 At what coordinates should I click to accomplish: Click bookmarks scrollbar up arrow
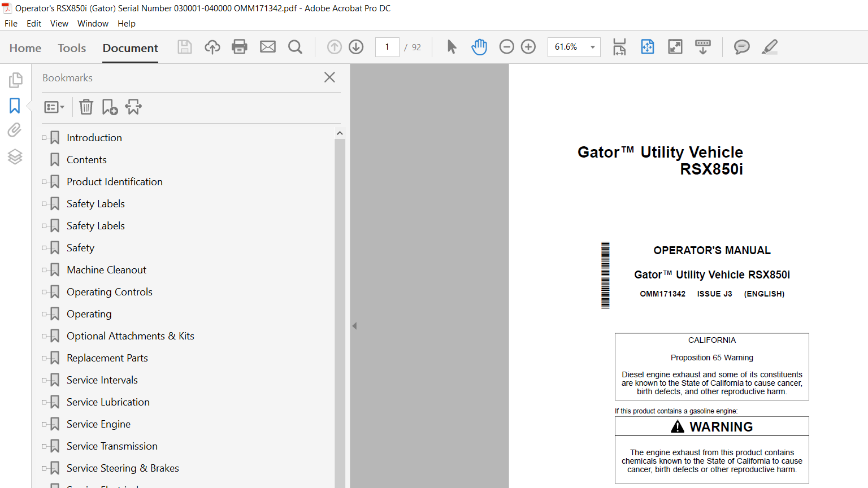click(x=340, y=133)
